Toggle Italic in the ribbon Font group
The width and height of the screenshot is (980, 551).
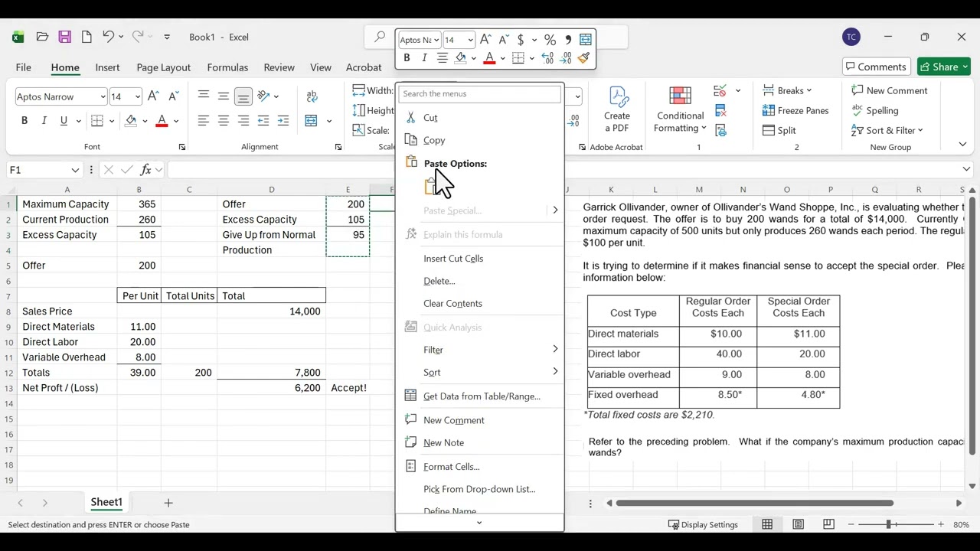click(x=44, y=121)
